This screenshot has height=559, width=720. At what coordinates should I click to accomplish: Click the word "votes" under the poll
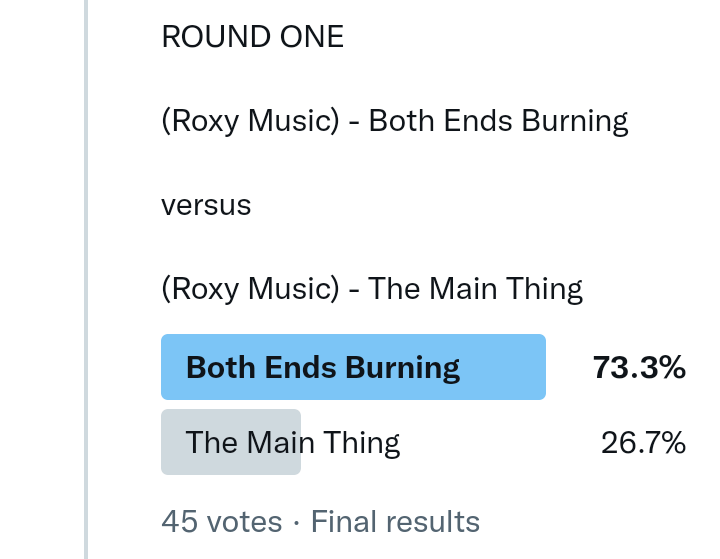[x=244, y=521]
